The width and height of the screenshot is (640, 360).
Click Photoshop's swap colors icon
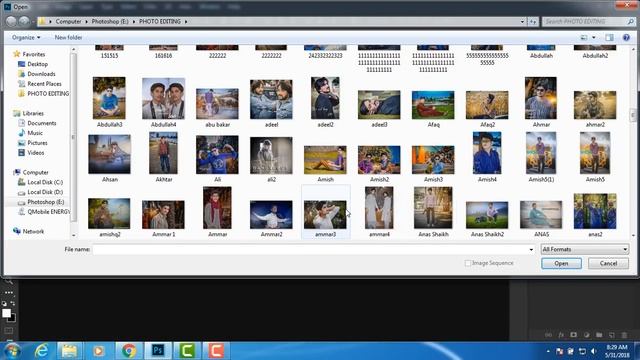[12, 304]
